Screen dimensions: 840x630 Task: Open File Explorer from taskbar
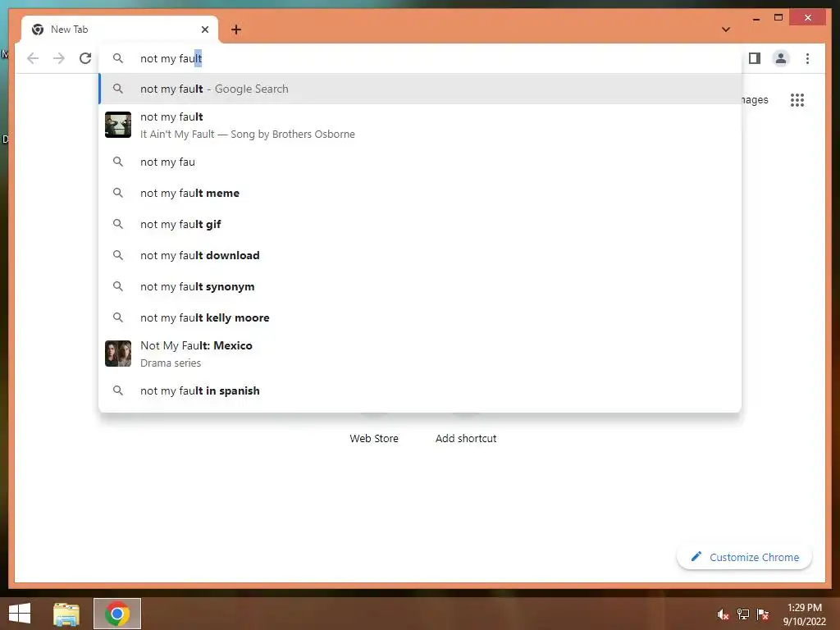coord(66,614)
